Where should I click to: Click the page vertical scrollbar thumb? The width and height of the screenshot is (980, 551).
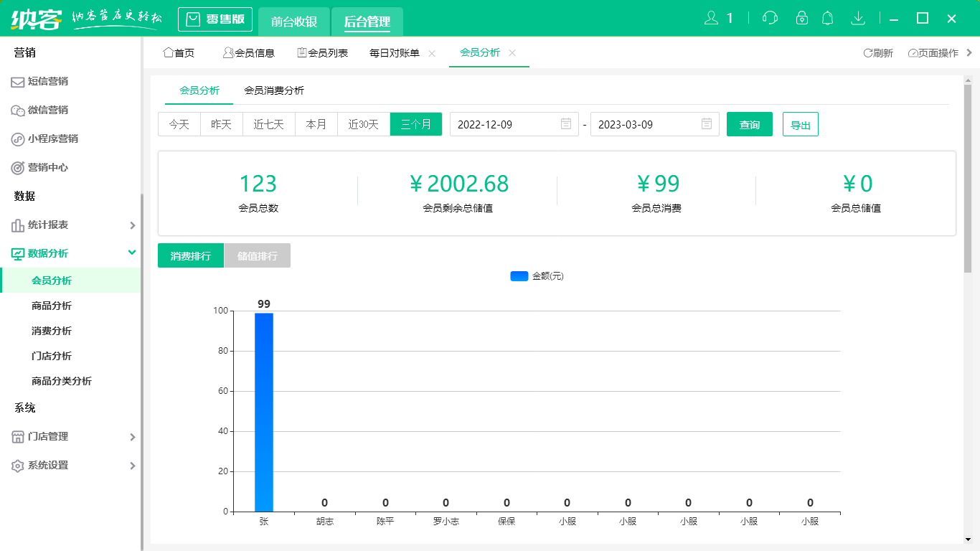(967, 179)
